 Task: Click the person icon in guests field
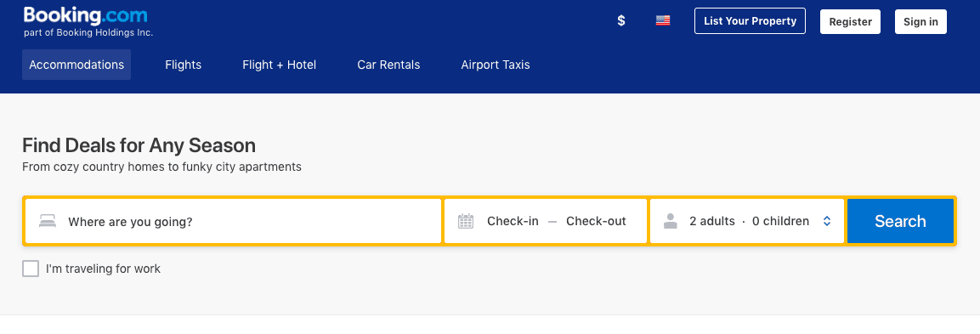671,221
